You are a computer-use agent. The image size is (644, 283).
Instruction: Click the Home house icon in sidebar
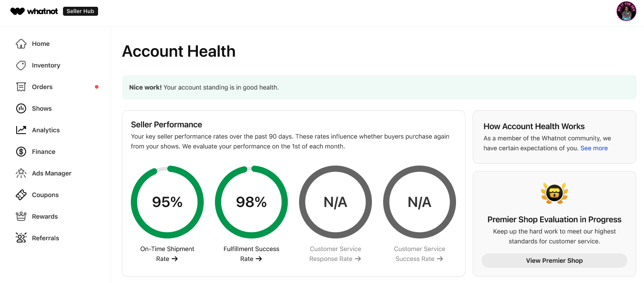[x=21, y=44]
